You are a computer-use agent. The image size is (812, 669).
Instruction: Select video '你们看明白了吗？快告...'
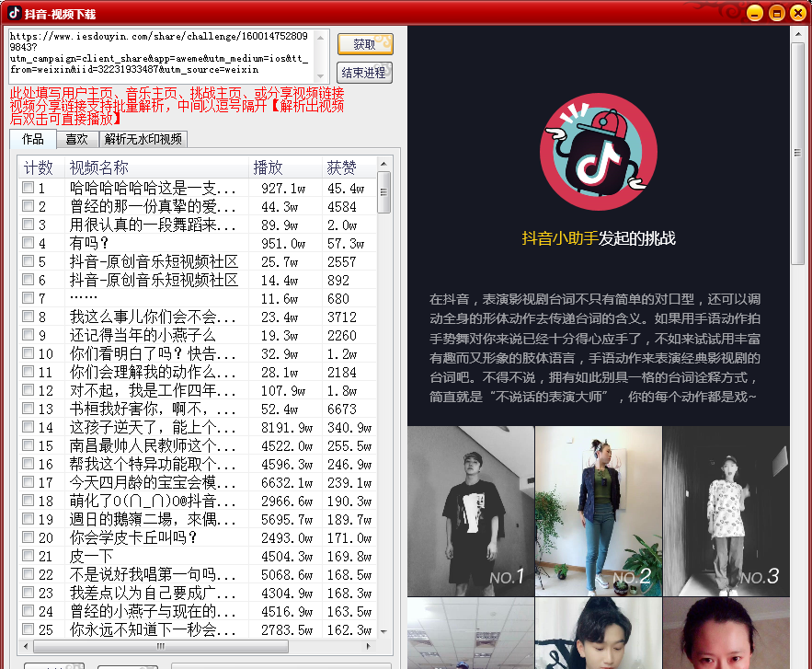tap(153, 353)
